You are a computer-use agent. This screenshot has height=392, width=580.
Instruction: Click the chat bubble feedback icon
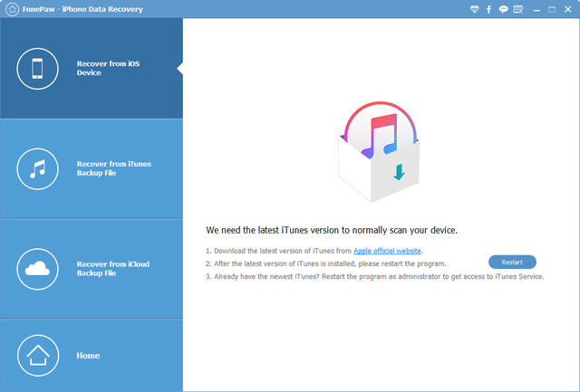(x=503, y=9)
